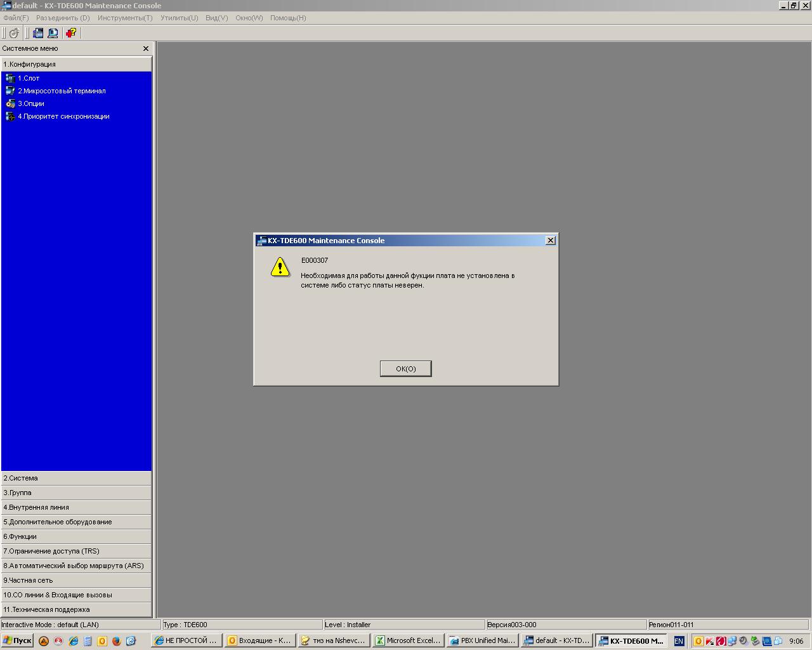The image size is (812, 650).
Task: Open the Разъединить (D) menu
Action: (x=63, y=18)
